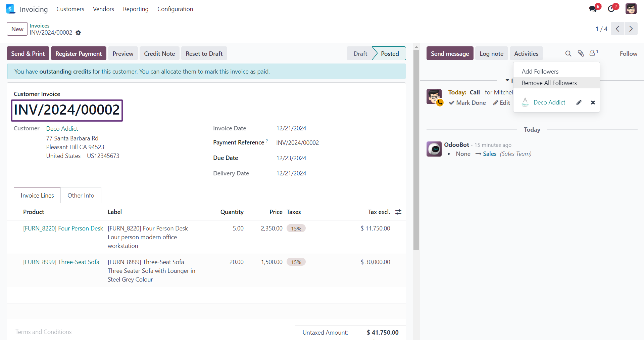644x340 pixels.
Task: Click the Draft status stage
Action: point(360,53)
